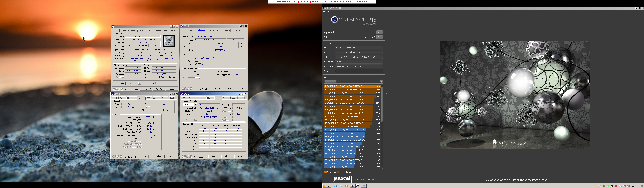Image resolution: width=644 pixels, height=188 pixels.
Task: Open About tab in the CPU-Z Mainboard window
Action: click(241, 30)
